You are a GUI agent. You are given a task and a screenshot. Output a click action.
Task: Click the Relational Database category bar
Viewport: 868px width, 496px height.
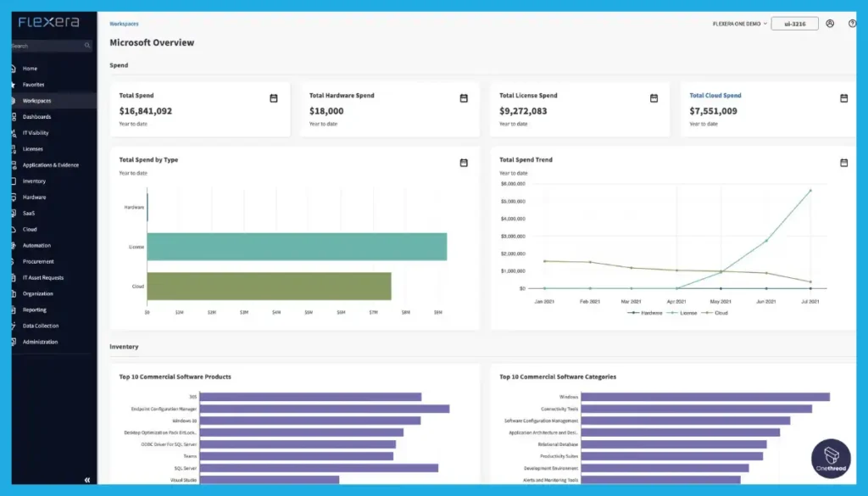674,444
